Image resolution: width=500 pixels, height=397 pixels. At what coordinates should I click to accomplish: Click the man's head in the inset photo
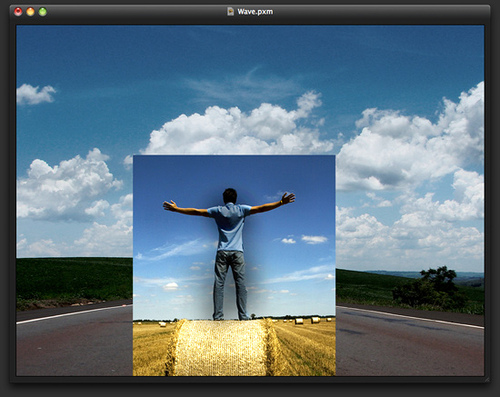click(230, 196)
